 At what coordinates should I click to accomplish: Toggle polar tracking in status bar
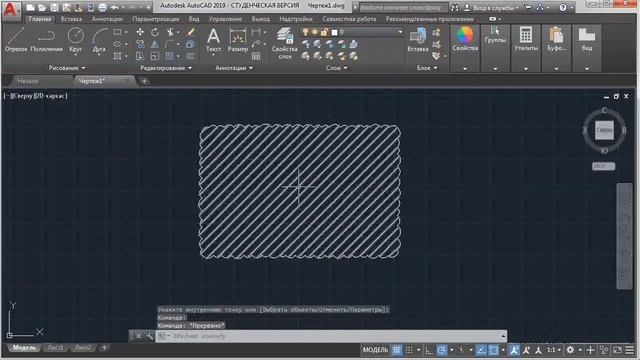pyautogui.click(x=442, y=350)
